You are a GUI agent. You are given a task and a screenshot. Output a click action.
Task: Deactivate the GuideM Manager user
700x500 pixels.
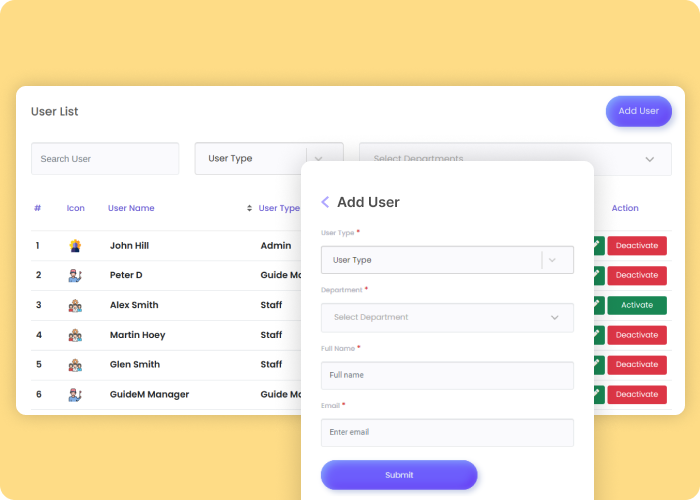pos(637,395)
